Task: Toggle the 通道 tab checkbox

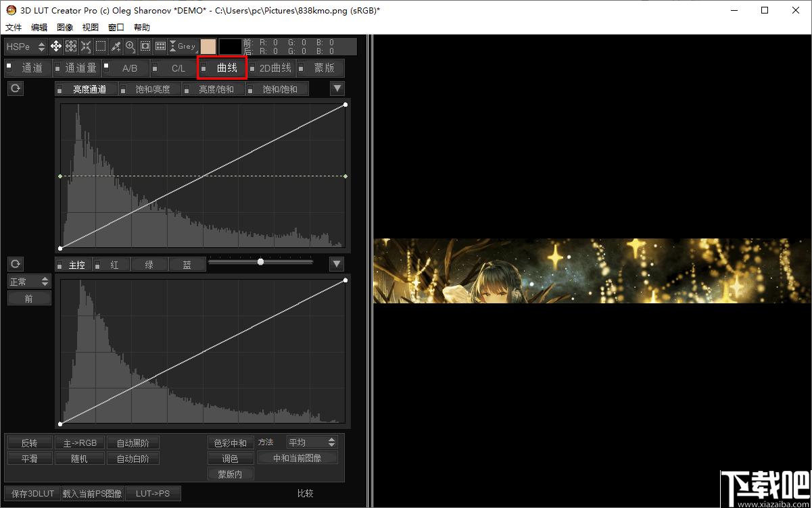Action: (x=9, y=66)
